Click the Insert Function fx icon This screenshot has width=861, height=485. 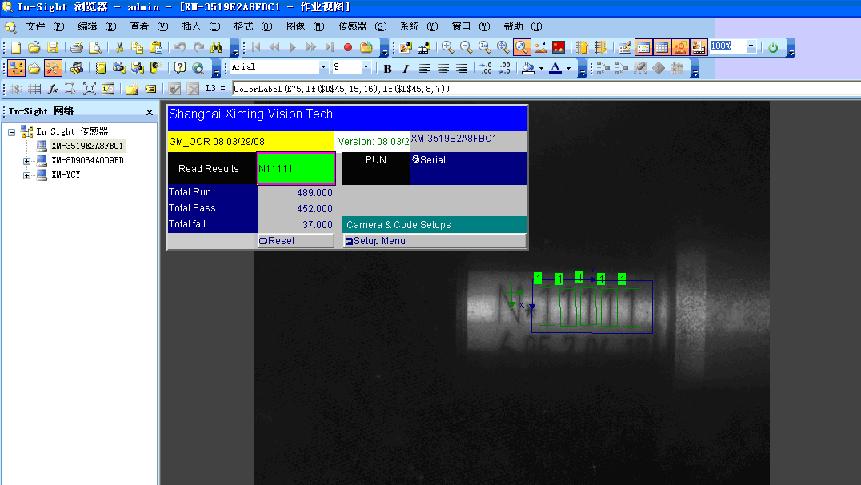click(53, 89)
